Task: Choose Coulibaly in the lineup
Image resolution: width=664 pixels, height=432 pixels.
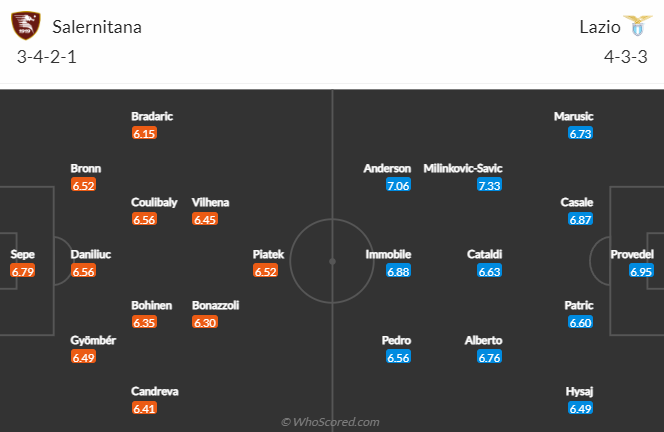Action: pos(154,202)
